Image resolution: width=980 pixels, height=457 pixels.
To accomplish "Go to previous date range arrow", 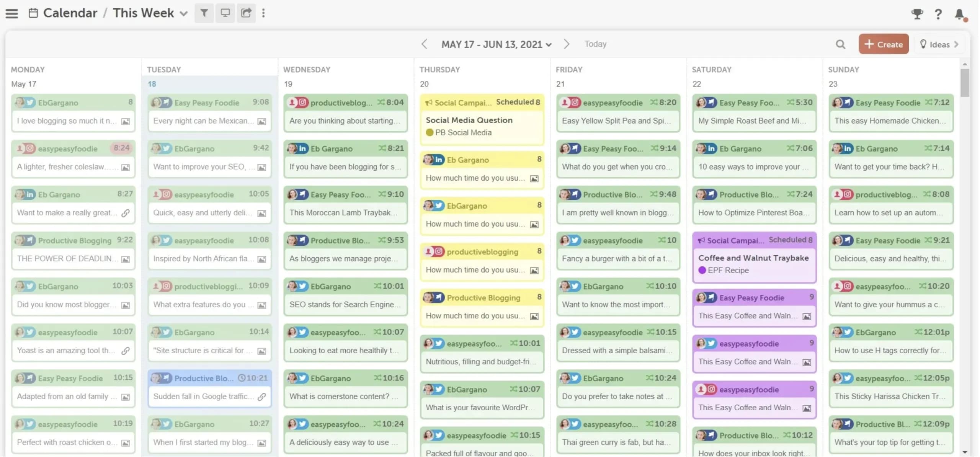I will click(x=424, y=44).
